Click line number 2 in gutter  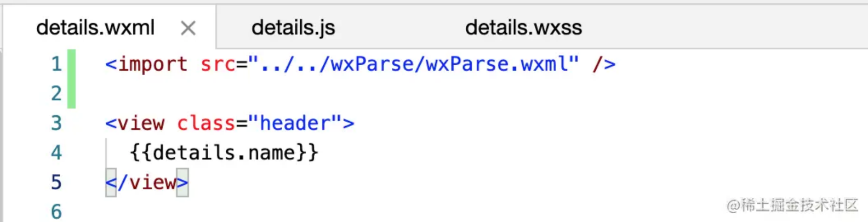56,94
